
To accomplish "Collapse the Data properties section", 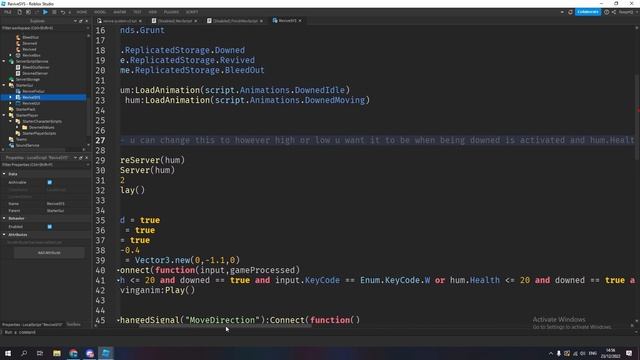I will 4,174.
